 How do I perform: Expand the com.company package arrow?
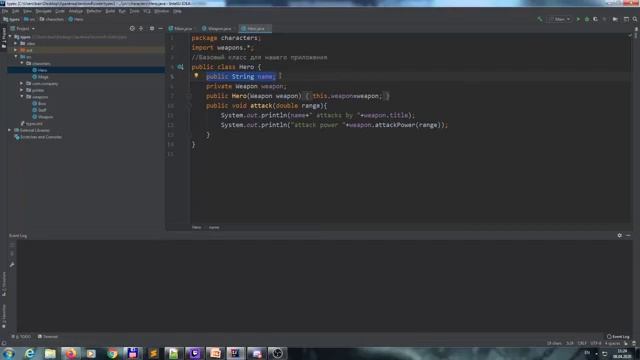[x=22, y=83]
